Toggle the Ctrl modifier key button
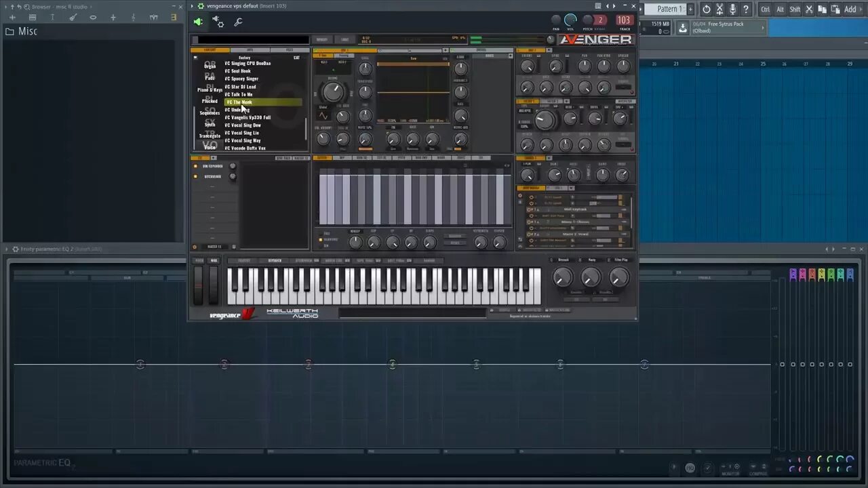 (766, 9)
